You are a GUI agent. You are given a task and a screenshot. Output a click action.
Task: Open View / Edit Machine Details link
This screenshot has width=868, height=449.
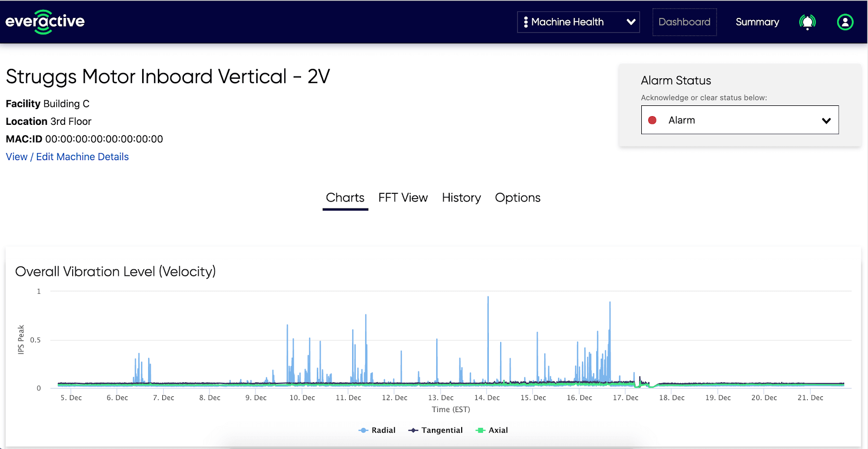tap(67, 157)
